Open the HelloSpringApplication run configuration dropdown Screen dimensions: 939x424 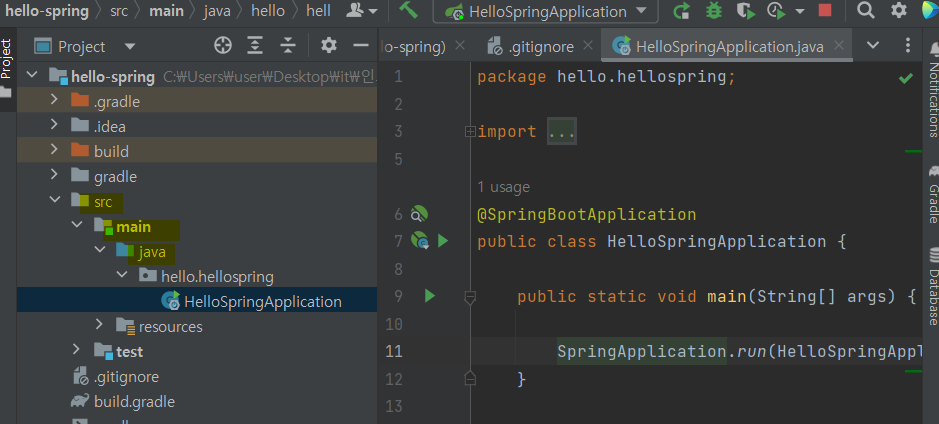click(545, 11)
